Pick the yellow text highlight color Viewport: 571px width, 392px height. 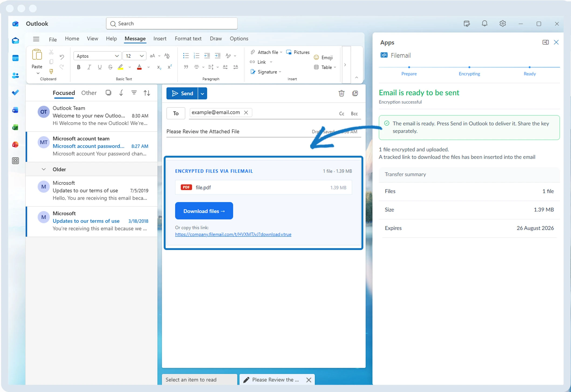(x=121, y=67)
